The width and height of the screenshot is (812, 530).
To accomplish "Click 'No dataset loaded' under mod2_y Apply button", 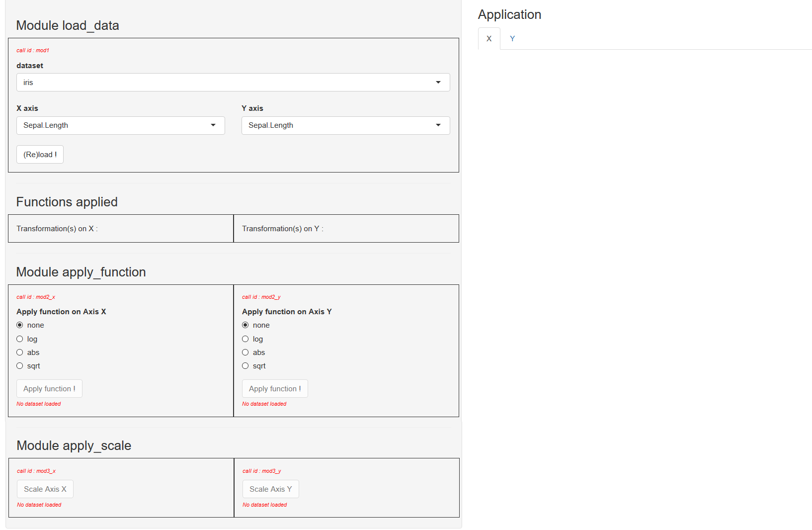I will (264, 404).
